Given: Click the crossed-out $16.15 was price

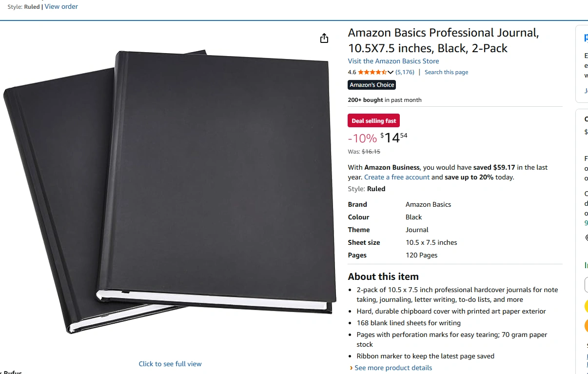Looking at the screenshot, I should click(371, 152).
